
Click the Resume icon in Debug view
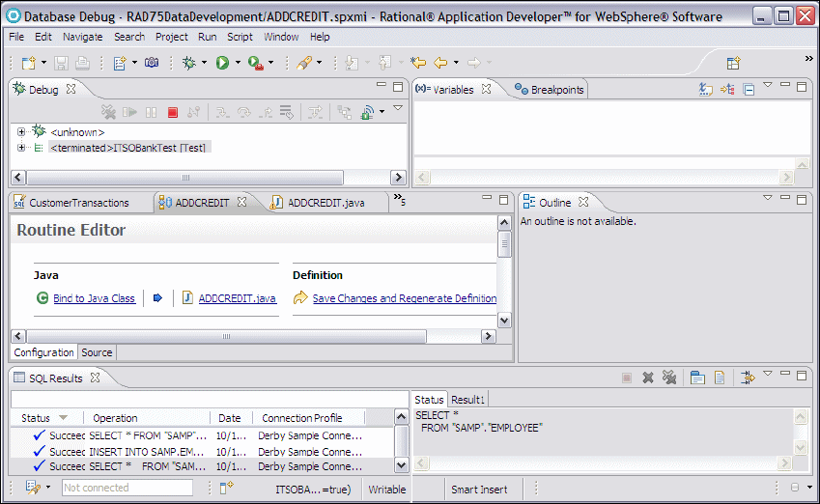tap(129, 112)
